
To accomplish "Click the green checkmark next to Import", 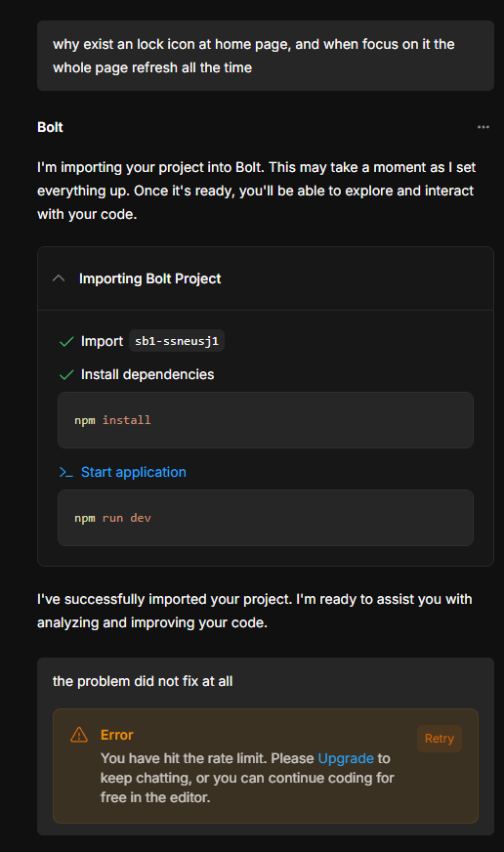I will [66, 342].
